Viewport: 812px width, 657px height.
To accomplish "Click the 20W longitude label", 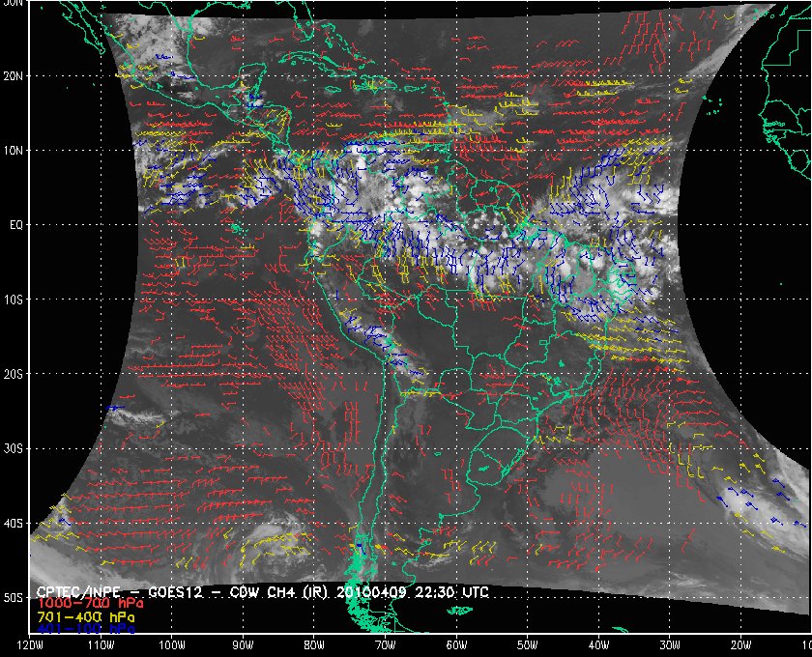I will coord(740,645).
